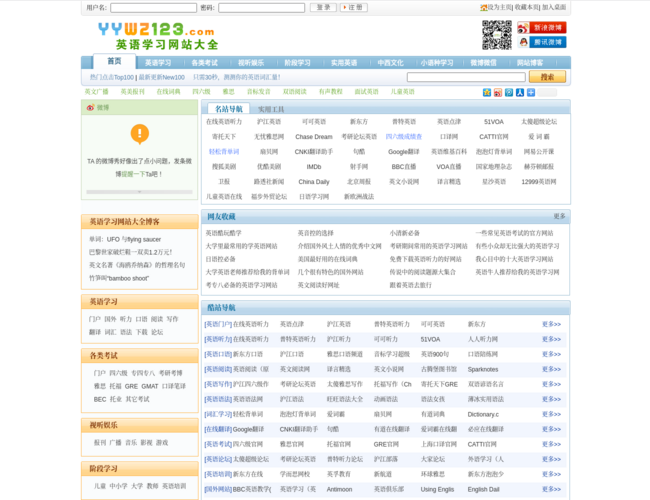Click the 收藏本页 link

(x=527, y=7)
